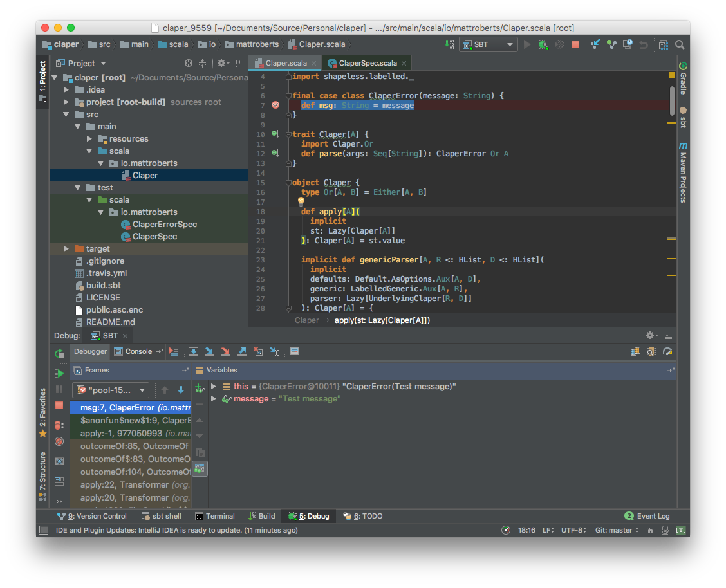The image size is (726, 588).
Task: Open Evaluate Expression calculator icon
Action: (x=295, y=352)
